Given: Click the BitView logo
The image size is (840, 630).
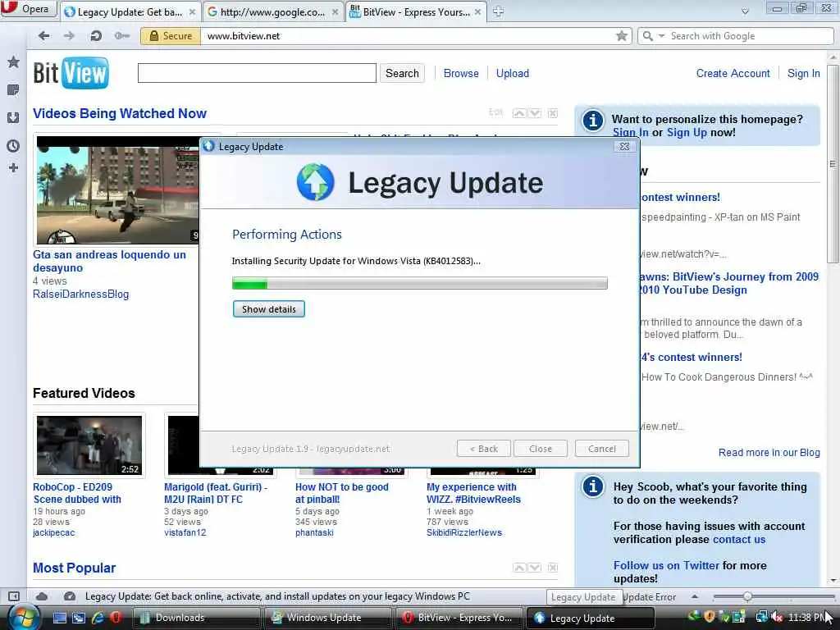Looking at the screenshot, I should click(x=71, y=73).
